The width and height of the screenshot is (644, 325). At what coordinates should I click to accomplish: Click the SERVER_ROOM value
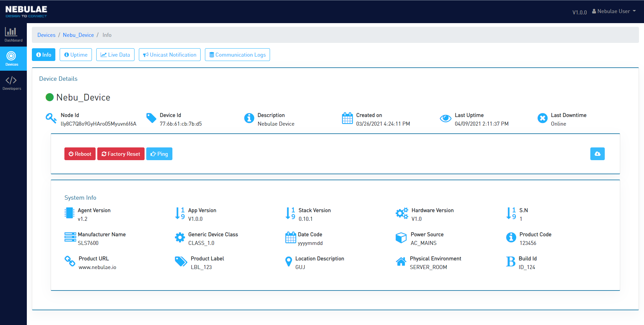[x=428, y=267]
